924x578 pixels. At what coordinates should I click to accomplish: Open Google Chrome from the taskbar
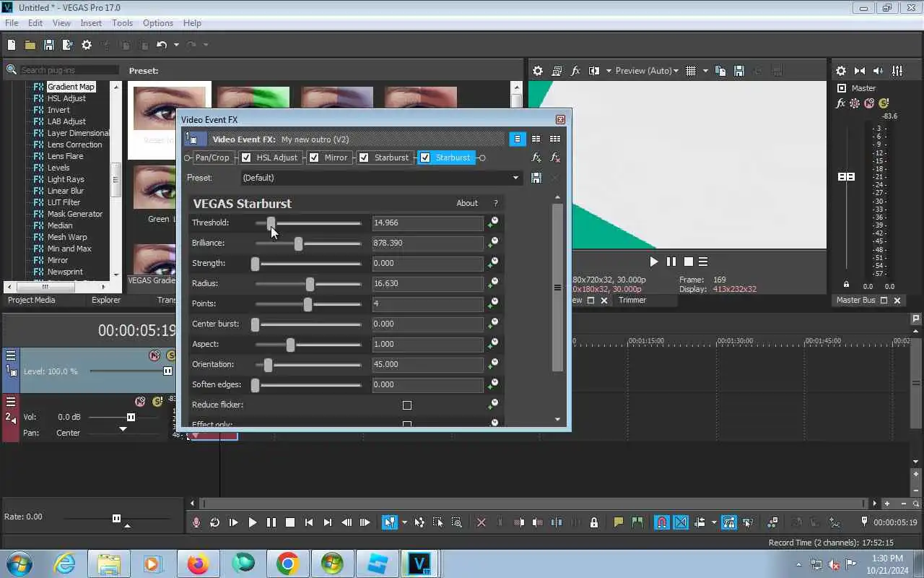coord(287,564)
